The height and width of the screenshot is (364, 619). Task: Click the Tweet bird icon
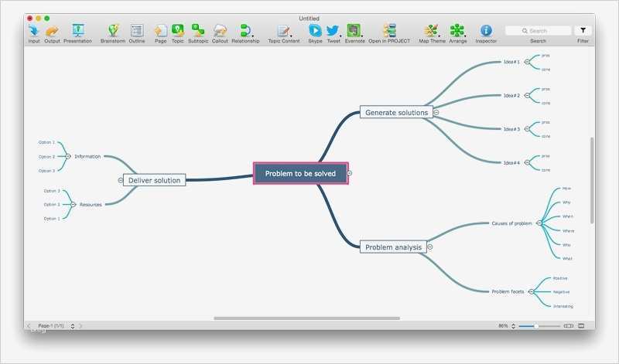(x=333, y=30)
